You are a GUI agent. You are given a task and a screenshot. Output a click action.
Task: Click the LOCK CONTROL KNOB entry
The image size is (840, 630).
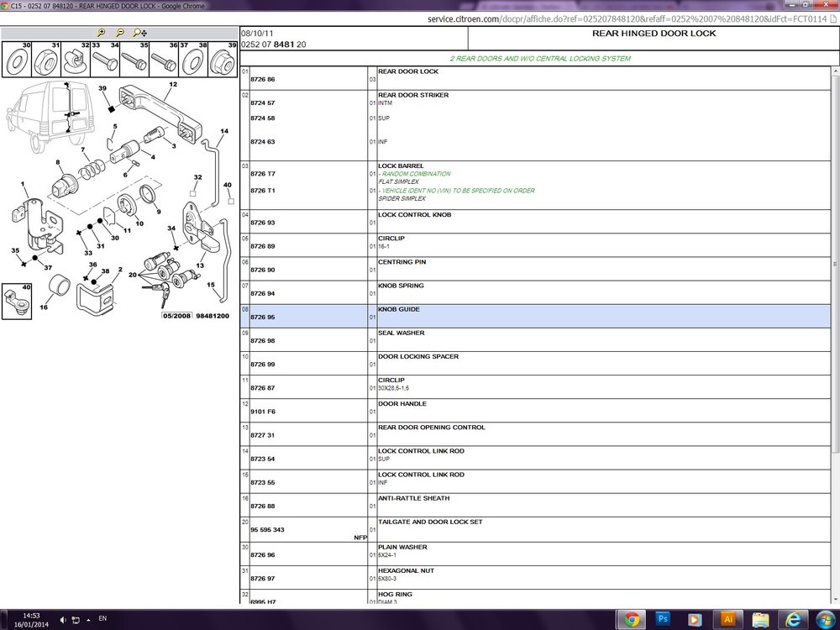pos(415,215)
